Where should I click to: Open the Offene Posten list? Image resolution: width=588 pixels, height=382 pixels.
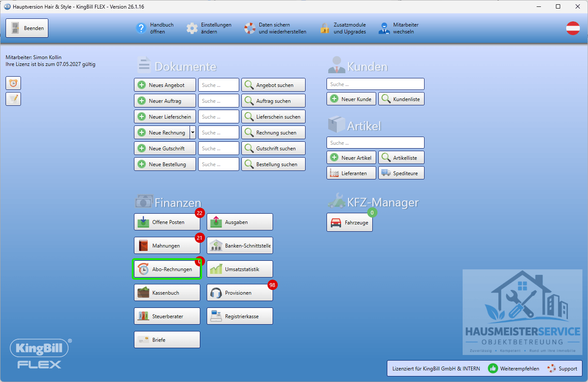[x=167, y=222]
